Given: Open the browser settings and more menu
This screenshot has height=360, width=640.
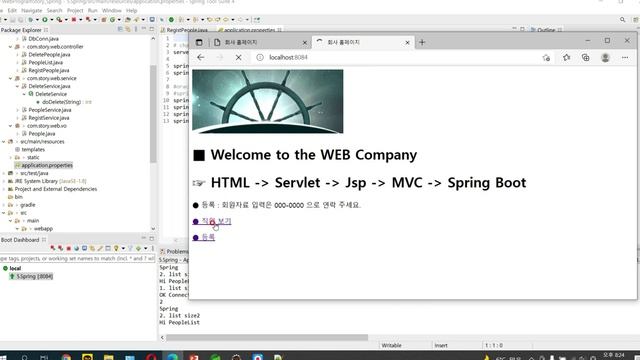Looking at the screenshot, I should 625,58.
